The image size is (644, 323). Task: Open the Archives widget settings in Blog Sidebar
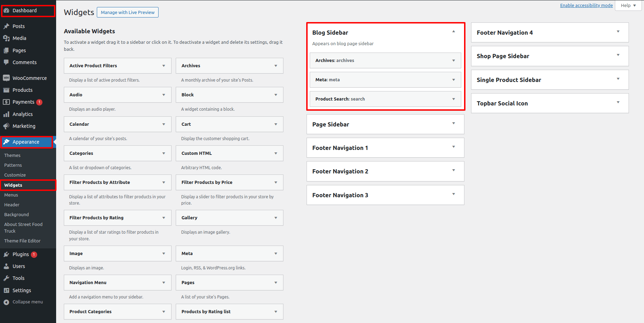(454, 61)
